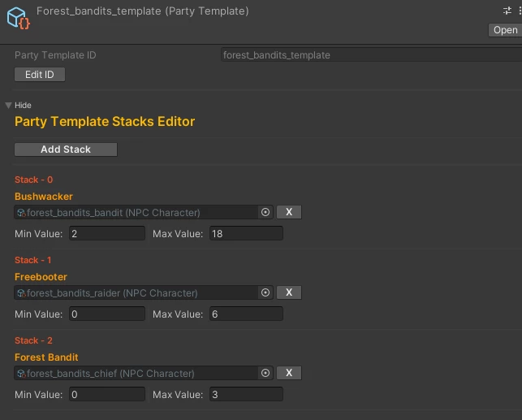Click the Forest Bandit Max Value field
This screenshot has width=522, height=420.
coord(246,394)
